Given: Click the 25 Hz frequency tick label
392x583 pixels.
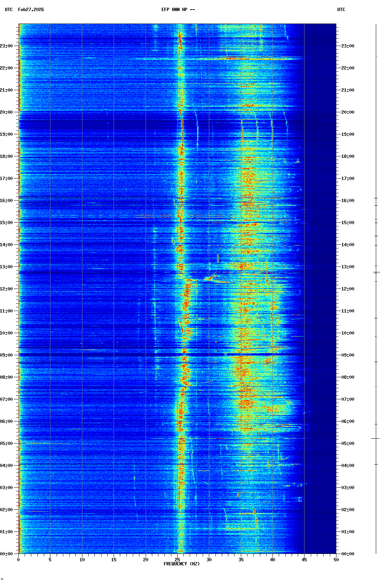Looking at the screenshot, I should (177, 560).
